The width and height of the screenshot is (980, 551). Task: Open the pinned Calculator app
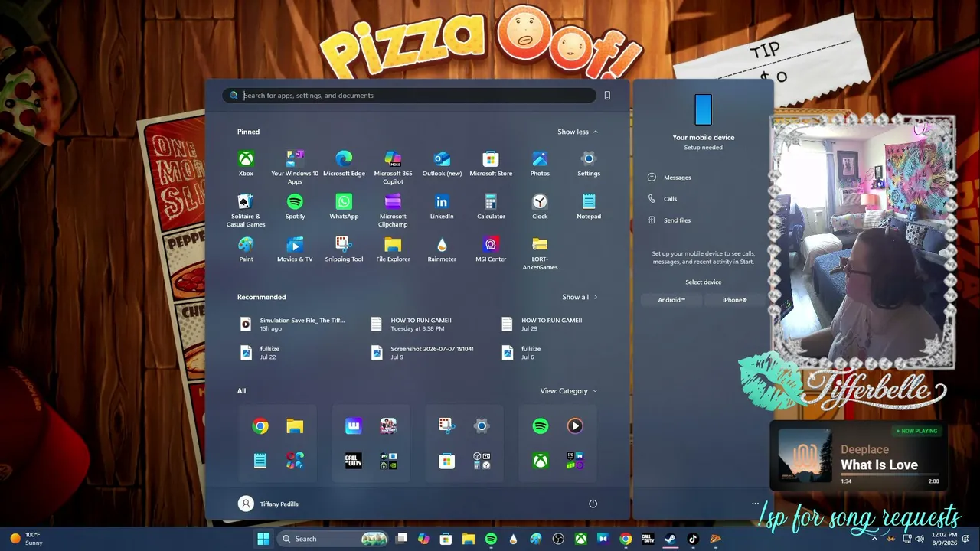point(491,206)
